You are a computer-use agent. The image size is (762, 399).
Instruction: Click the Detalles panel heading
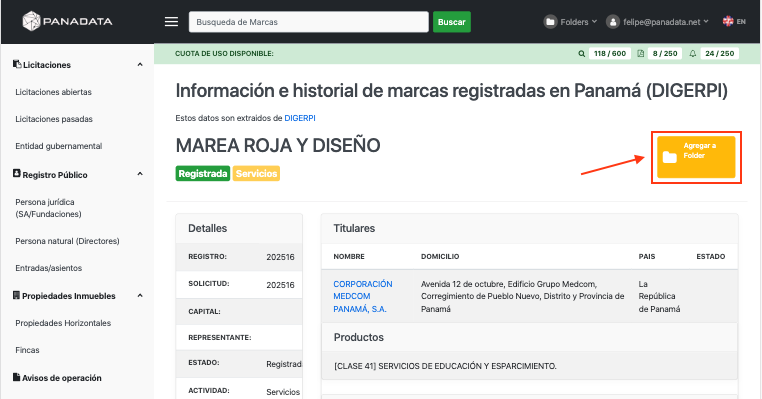point(208,228)
